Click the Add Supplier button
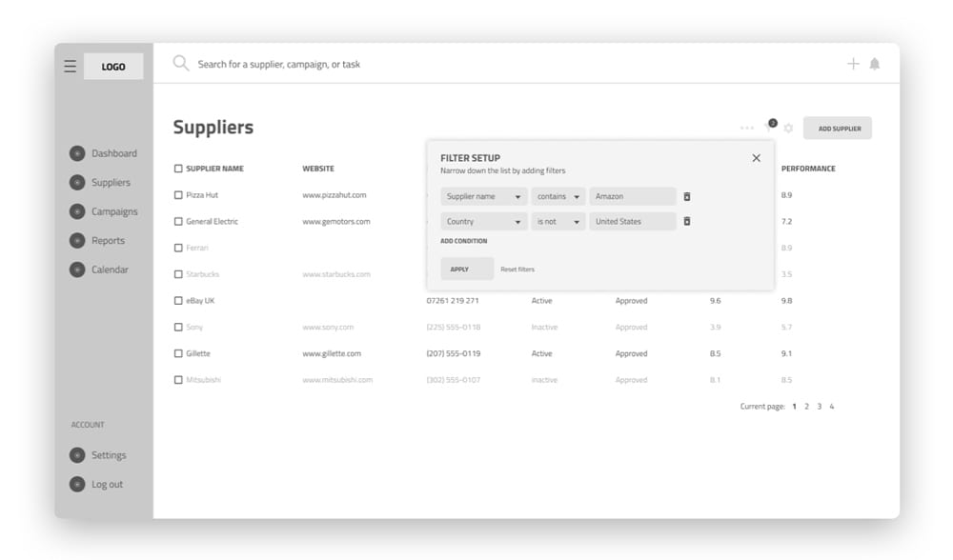953x560 pixels. coord(838,129)
